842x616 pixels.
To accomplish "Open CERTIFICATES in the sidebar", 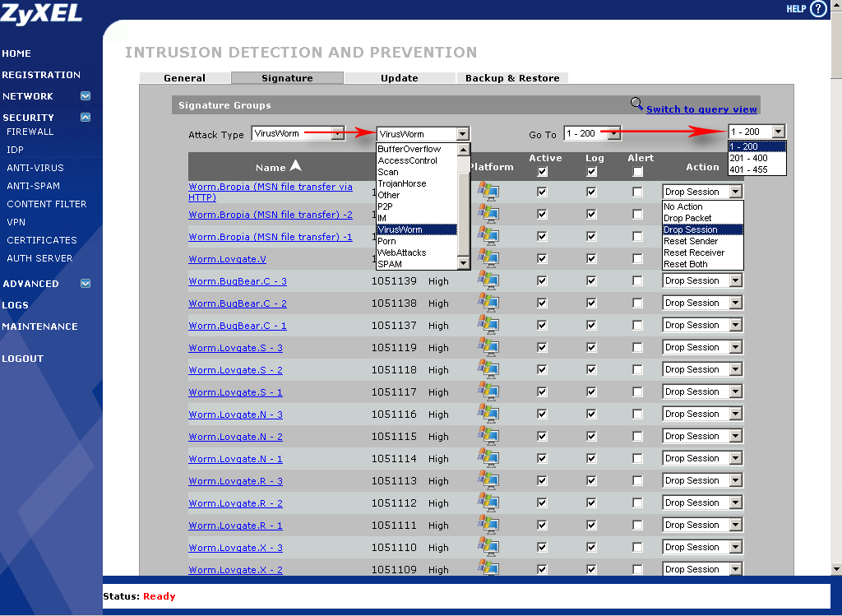I will click(42, 240).
